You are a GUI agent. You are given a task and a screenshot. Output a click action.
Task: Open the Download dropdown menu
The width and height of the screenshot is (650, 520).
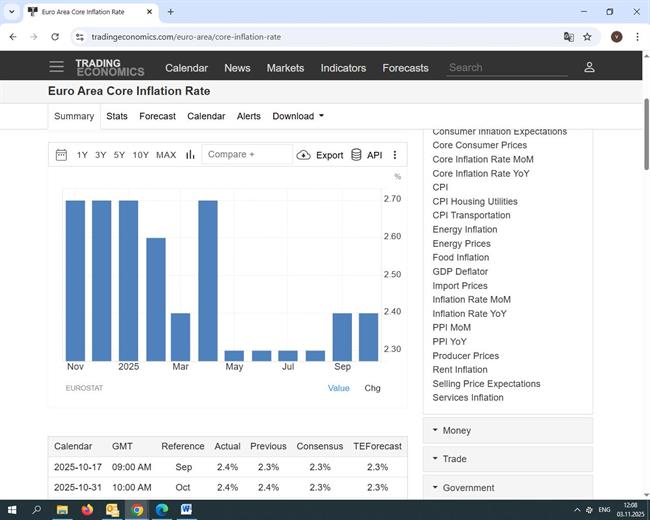click(298, 116)
